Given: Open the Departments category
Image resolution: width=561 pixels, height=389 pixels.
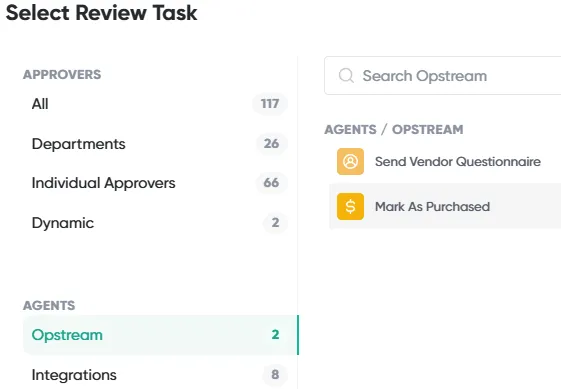Looking at the screenshot, I should tap(160, 144).
